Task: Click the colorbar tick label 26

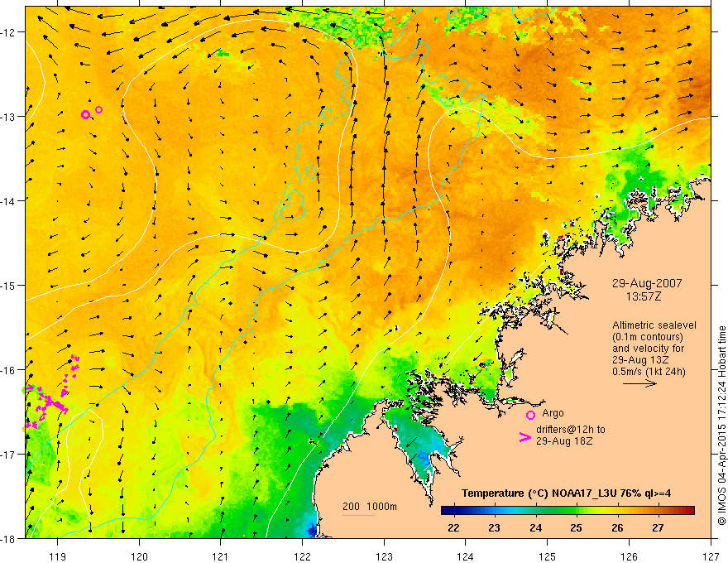Action: point(617,527)
